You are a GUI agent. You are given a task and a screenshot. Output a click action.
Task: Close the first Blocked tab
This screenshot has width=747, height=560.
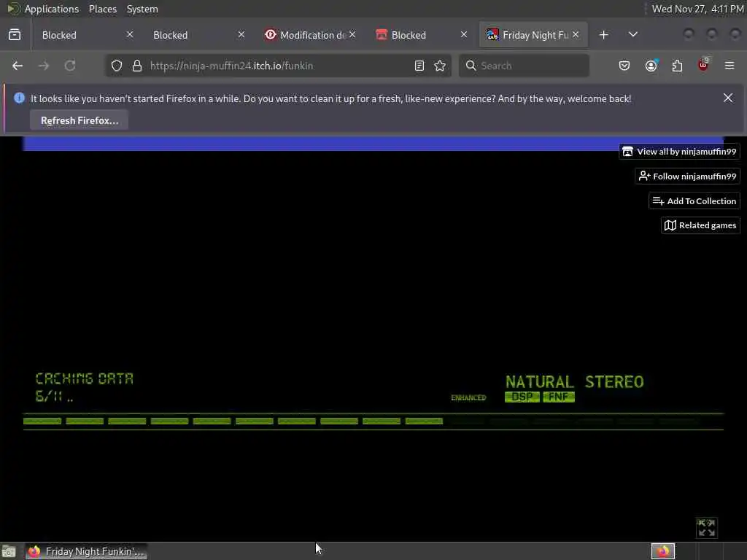click(130, 35)
